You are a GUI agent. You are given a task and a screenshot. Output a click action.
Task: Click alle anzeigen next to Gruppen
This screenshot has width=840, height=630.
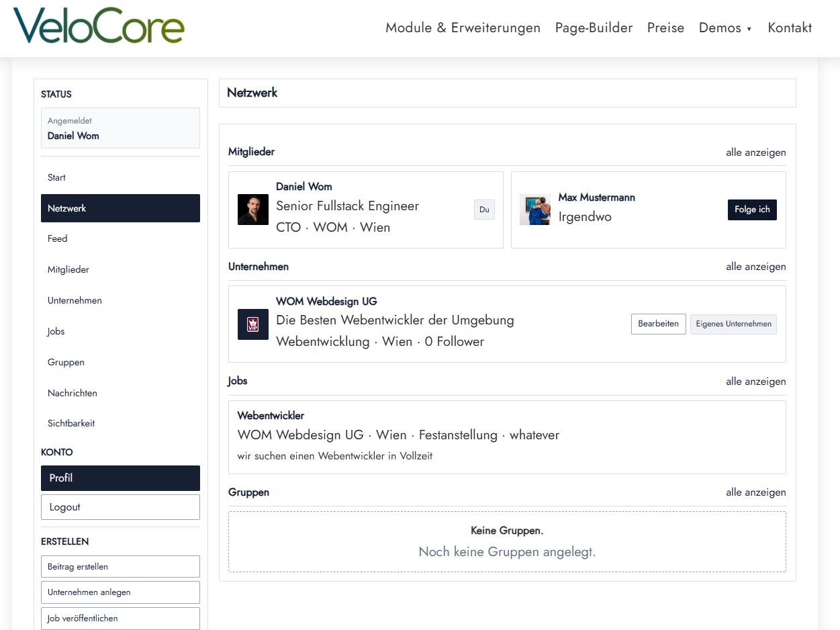[755, 492]
